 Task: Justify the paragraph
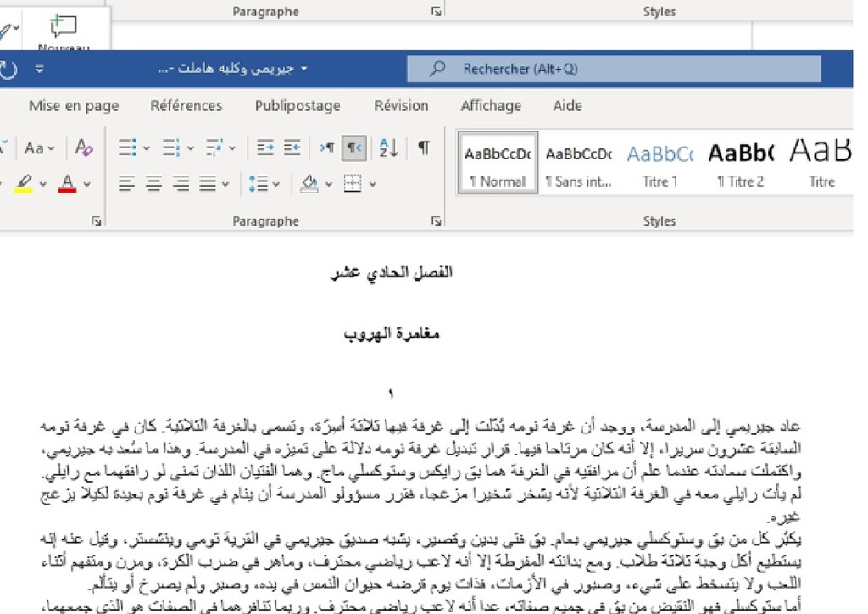click(208, 184)
